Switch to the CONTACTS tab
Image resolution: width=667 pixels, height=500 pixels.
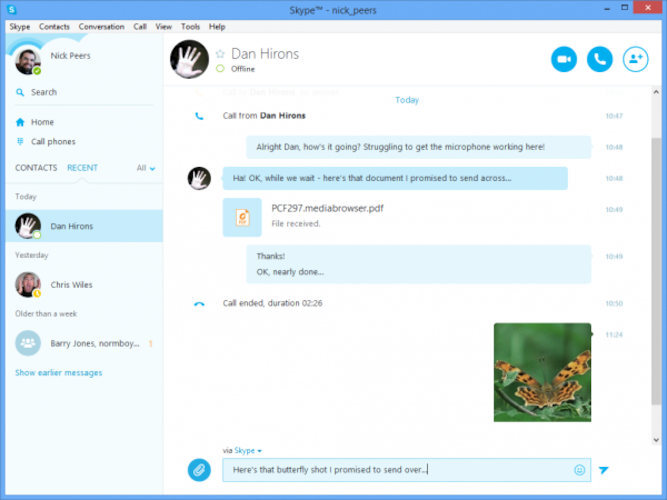[x=36, y=168]
